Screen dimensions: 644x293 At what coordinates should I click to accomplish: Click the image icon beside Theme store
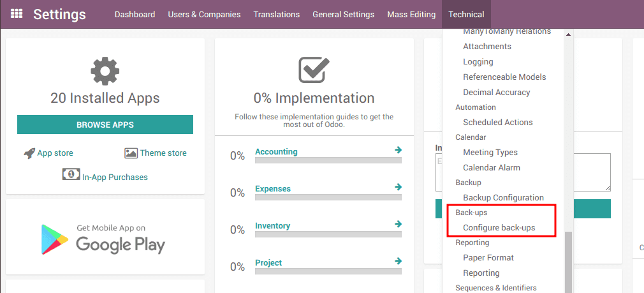[131, 153]
